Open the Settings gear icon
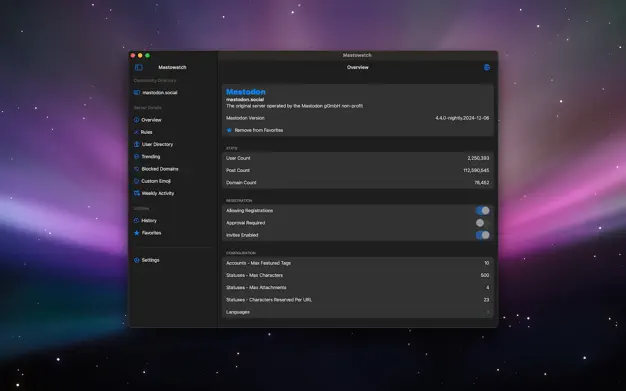The width and height of the screenshot is (626, 391). (137, 260)
